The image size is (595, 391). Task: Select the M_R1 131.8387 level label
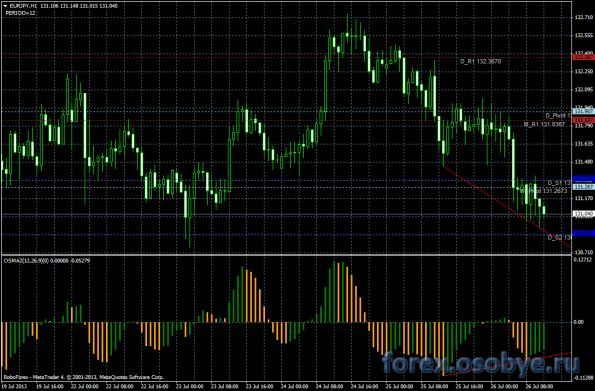coord(544,124)
